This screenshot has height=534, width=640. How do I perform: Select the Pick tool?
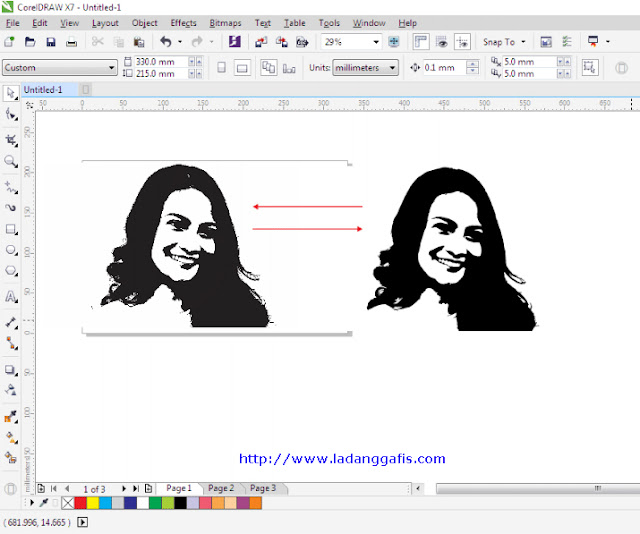click(x=11, y=93)
